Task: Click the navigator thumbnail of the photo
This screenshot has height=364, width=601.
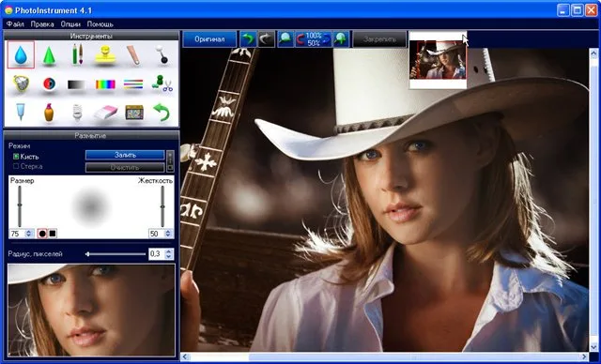Action: [438, 60]
